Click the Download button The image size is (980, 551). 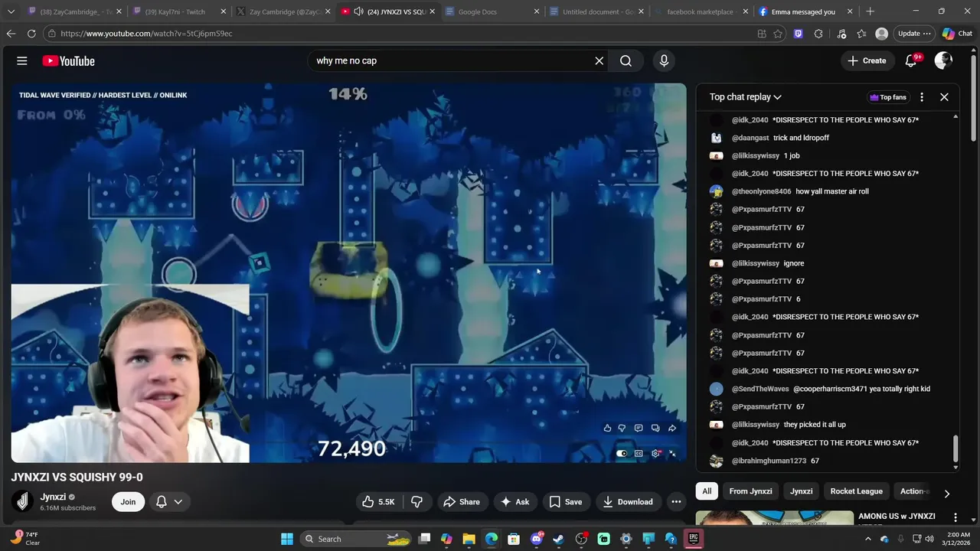[x=628, y=502]
